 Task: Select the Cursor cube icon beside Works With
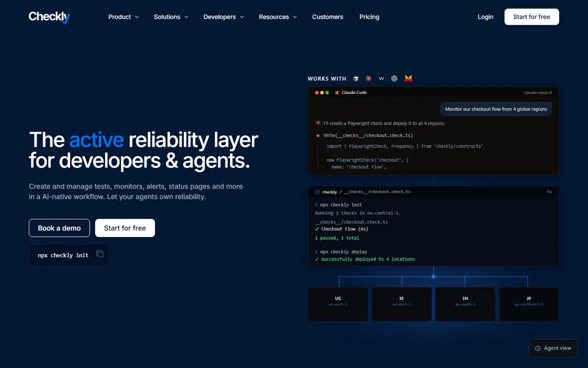pyautogui.click(x=356, y=79)
